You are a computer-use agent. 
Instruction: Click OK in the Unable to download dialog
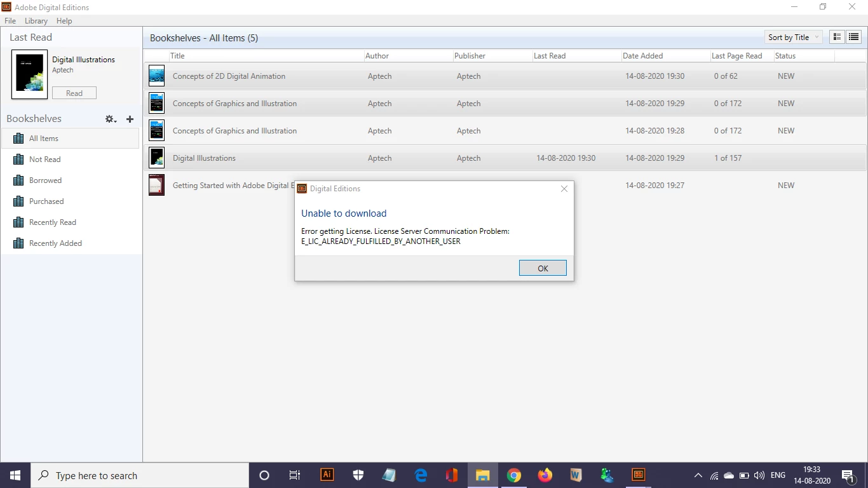(543, 268)
